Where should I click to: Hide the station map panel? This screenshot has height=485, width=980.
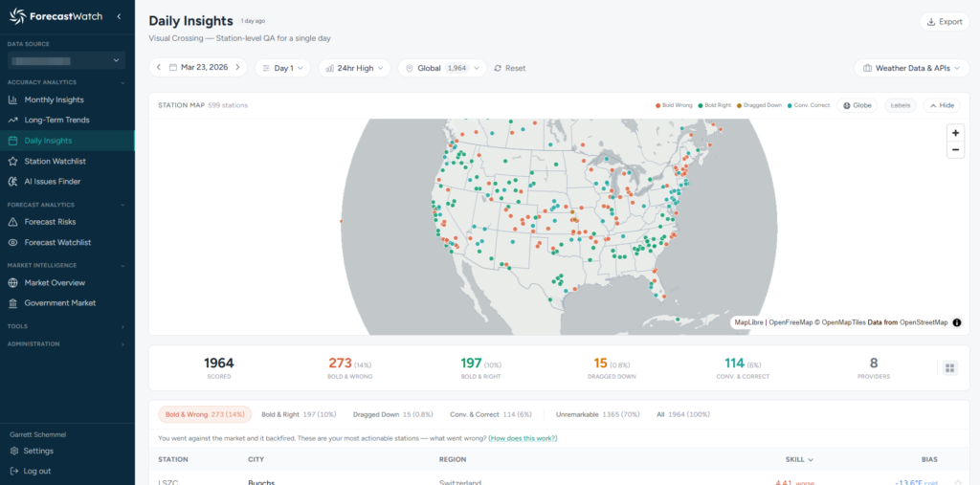click(x=941, y=105)
